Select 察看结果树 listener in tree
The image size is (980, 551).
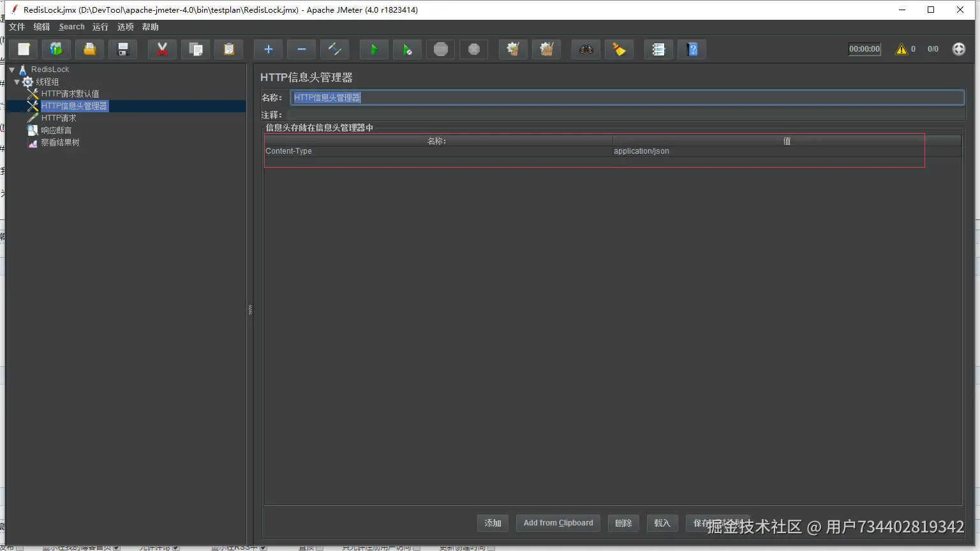pos(60,142)
